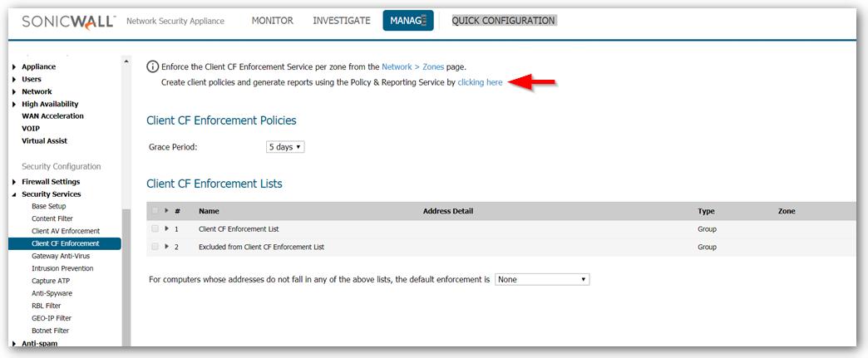This screenshot has height=358, width=868.
Task: Expand the Network section arrow
Action: 14,92
